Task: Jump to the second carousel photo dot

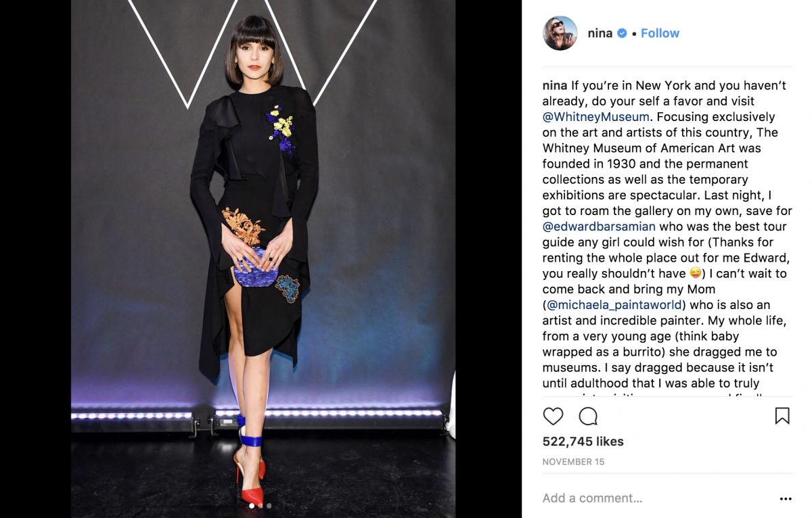Action: pyautogui.click(x=261, y=506)
